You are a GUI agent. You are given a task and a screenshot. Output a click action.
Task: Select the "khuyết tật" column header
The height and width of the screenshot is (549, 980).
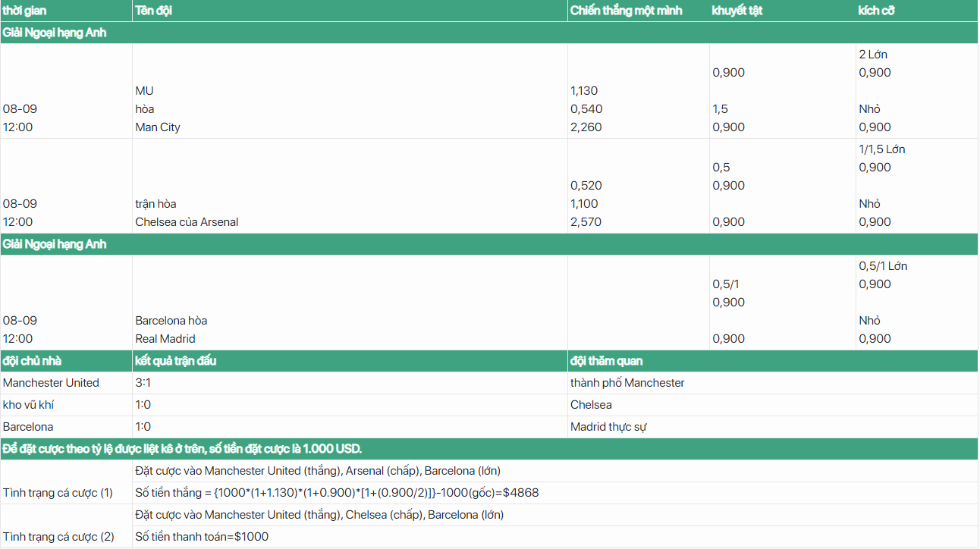(x=737, y=11)
